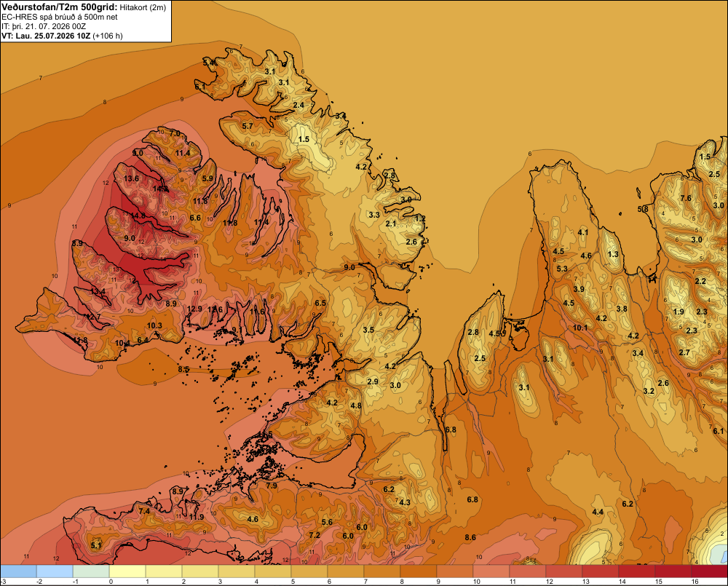Select the legend swatch between 2 and 3
The image size is (728, 586).
tap(201, 571)
